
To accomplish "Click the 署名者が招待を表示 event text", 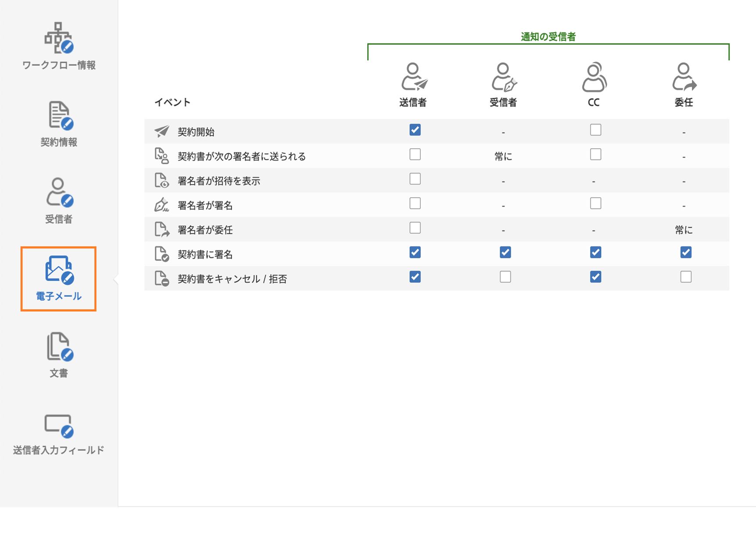I will pyautogui.click(x=219, y=181).
